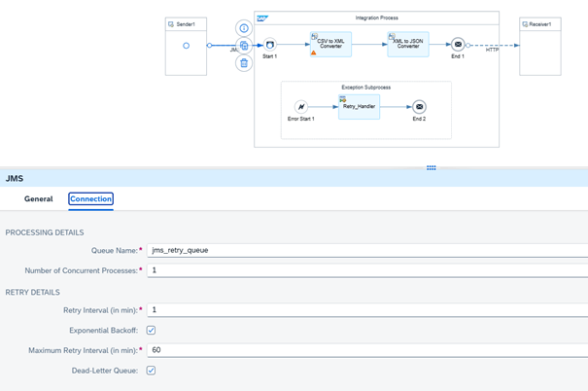Click the information icon near the JMS connector

coord(244,28)
